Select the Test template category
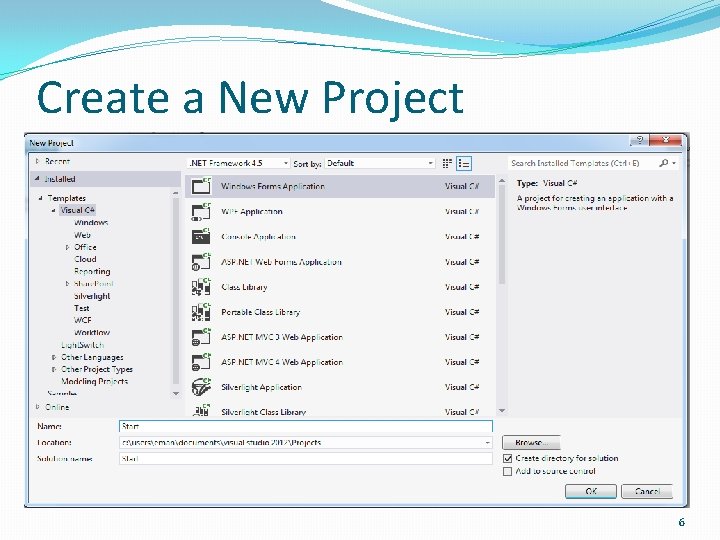 81,308
